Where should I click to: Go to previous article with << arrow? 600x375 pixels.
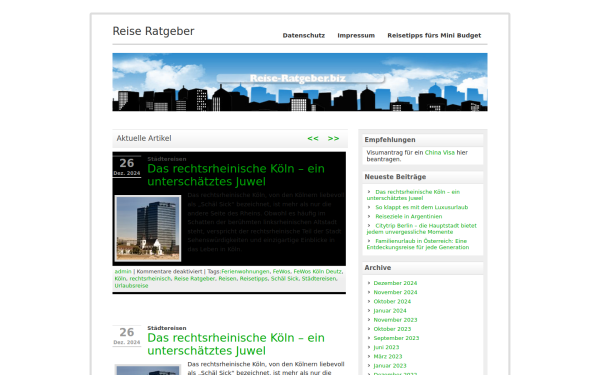[313, 139]
